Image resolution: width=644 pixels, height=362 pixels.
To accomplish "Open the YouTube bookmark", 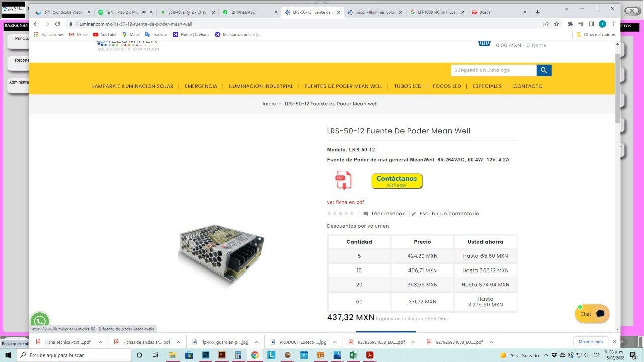I will 105,35.
